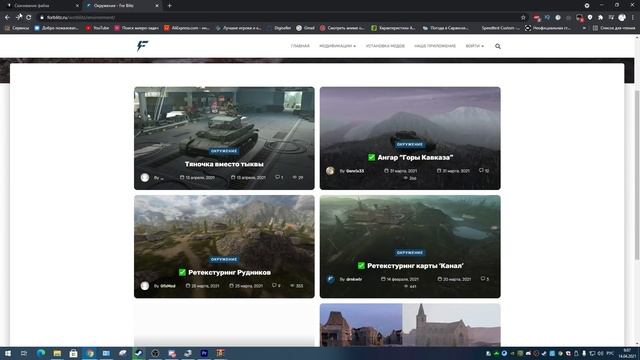Expand the МОДИФИКАЦИИ dropdown menu

coord(337,46)
